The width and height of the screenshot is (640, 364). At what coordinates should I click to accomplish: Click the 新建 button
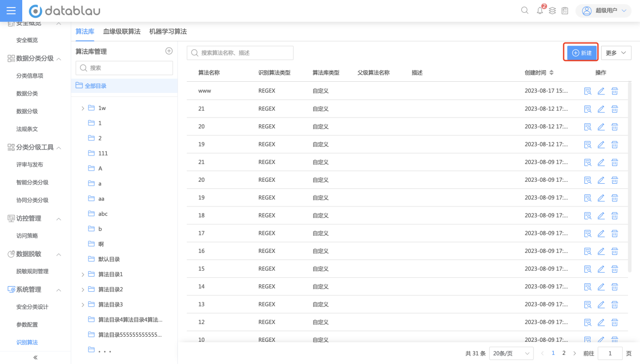[582, 53]
